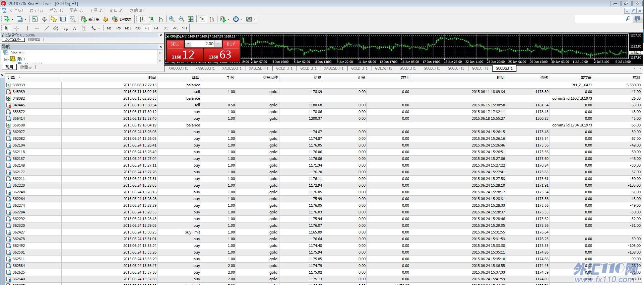Click the SELL one-click button
The image size is (644, 285).
pos(175,44)
